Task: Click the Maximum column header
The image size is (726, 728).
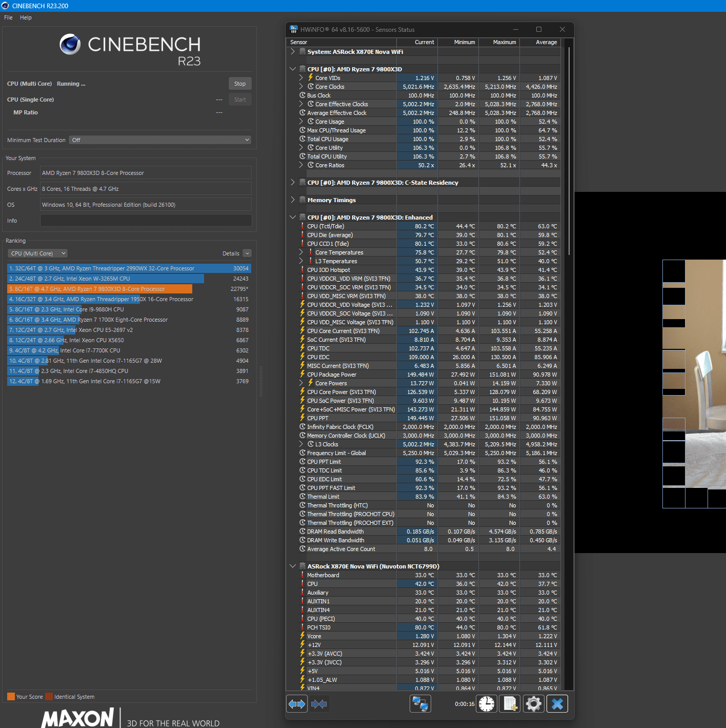Action: pos(499,42)
